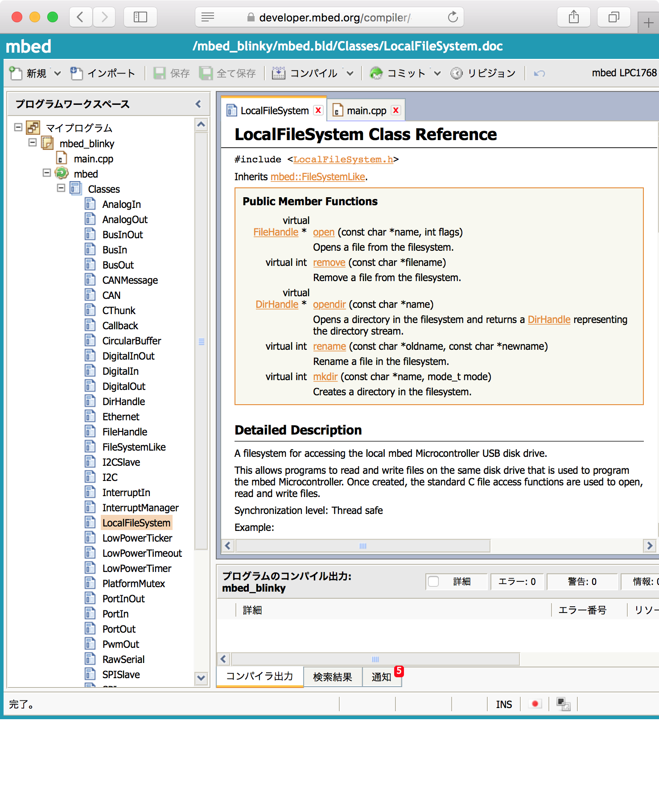Click the Safari sidebar toggle icon
Screen dimensions: 659x812
140,17
